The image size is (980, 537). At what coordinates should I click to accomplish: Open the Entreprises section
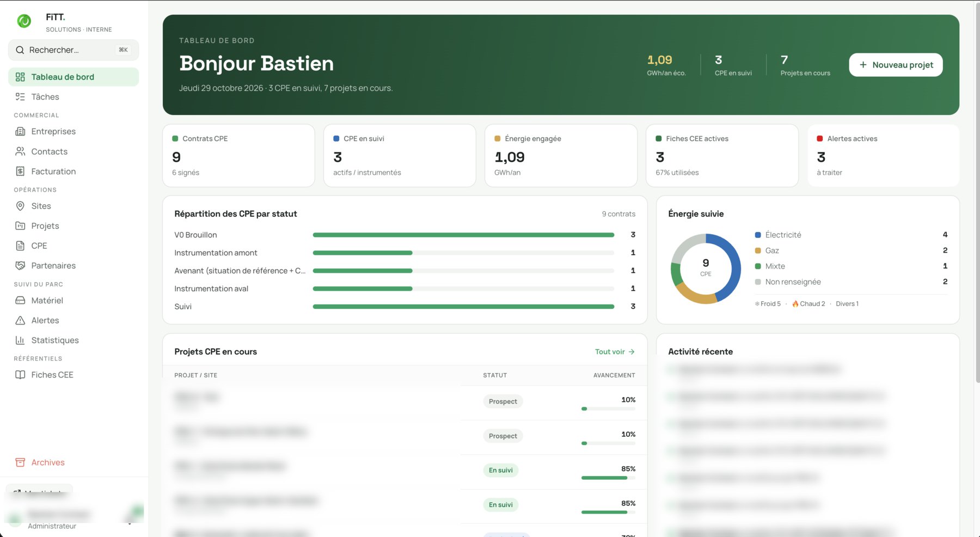(73, 131)
